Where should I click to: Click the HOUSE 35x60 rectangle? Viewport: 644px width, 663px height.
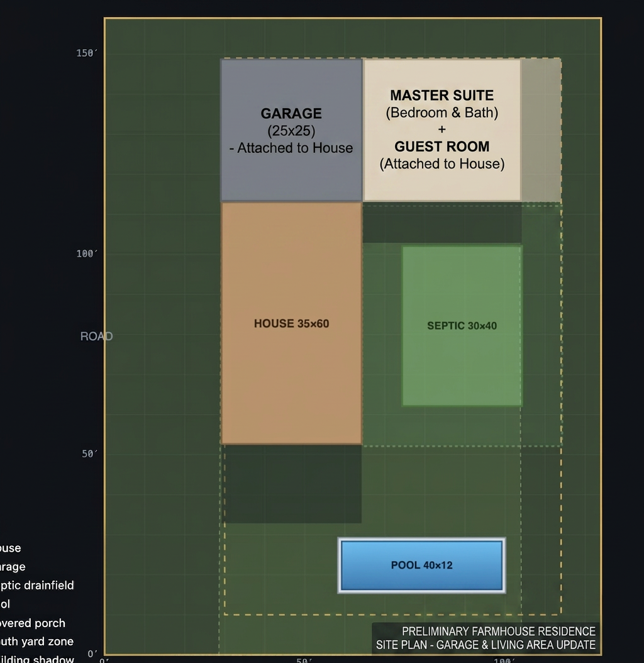pyautogui.click(x=291, y=323)
